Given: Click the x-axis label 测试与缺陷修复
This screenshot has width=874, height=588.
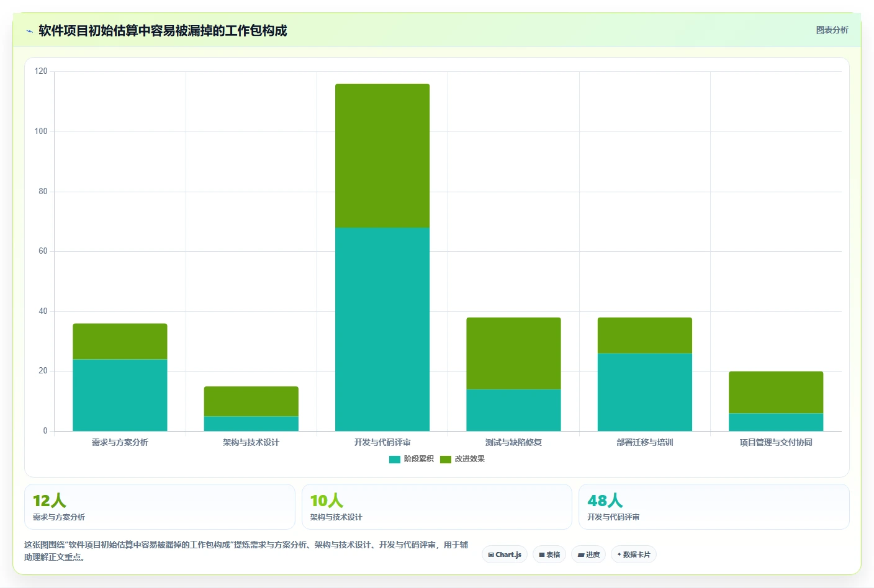Looking at the screenshot, I should point(513,442).
